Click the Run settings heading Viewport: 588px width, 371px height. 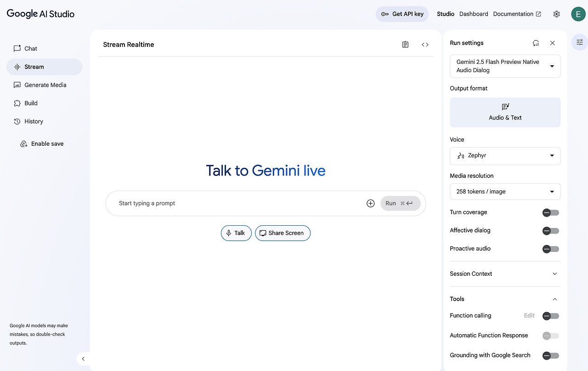(x=467, y=43)
